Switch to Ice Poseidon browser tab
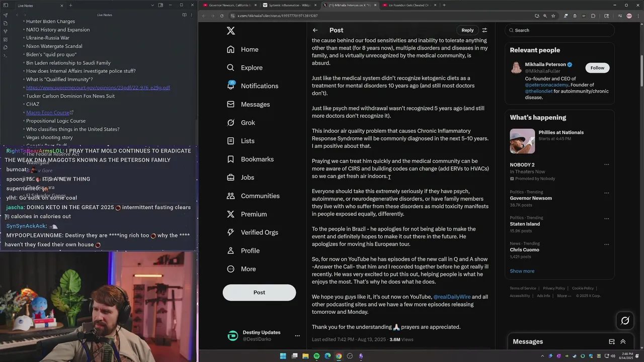The width and height of the screenshot is (644, 362). (x=409, y=5)
